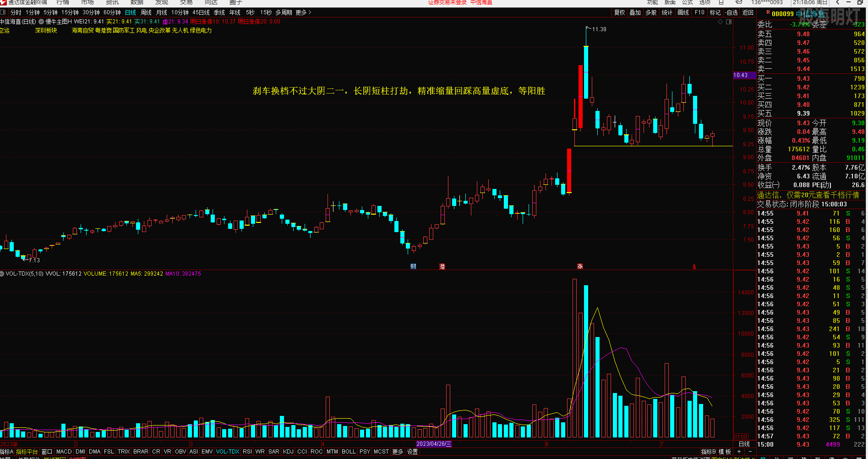This screenshot has height=459, width=868.
Task: Open the 窗口 window count selector
Action: [x=47, y=452]
